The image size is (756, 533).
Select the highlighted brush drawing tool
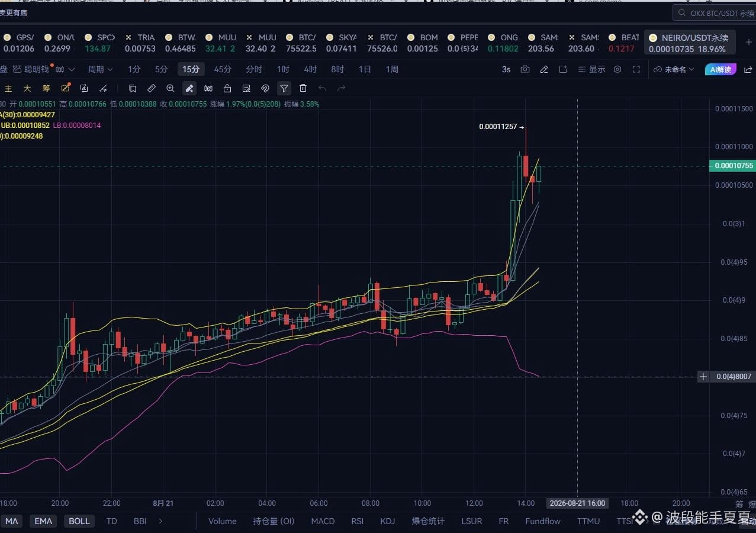point(189,88)
